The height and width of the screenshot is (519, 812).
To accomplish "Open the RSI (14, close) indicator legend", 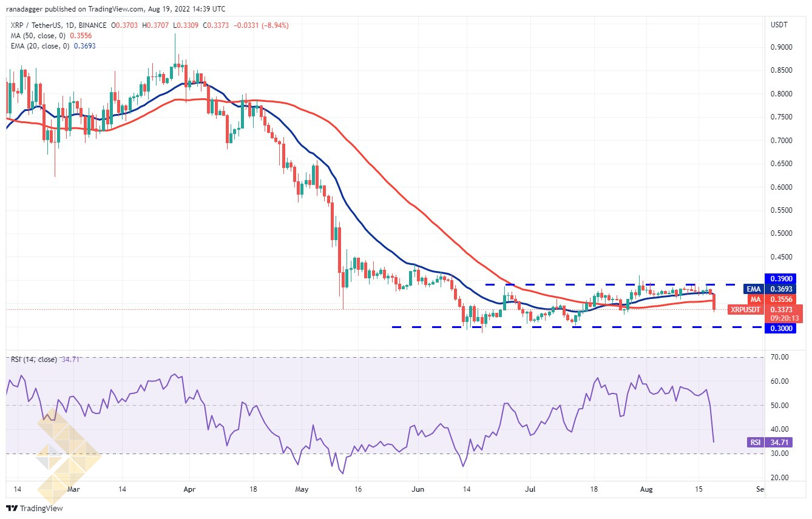I will (34, 360).
